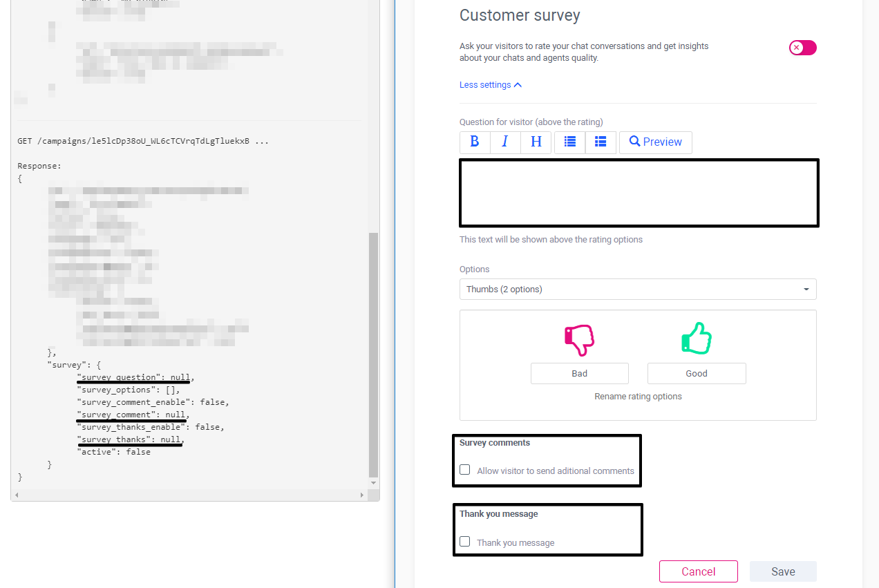Collapse the 'Less settings' section
The width and height of the screenshot is (879, 588).
tap(490, 84)
